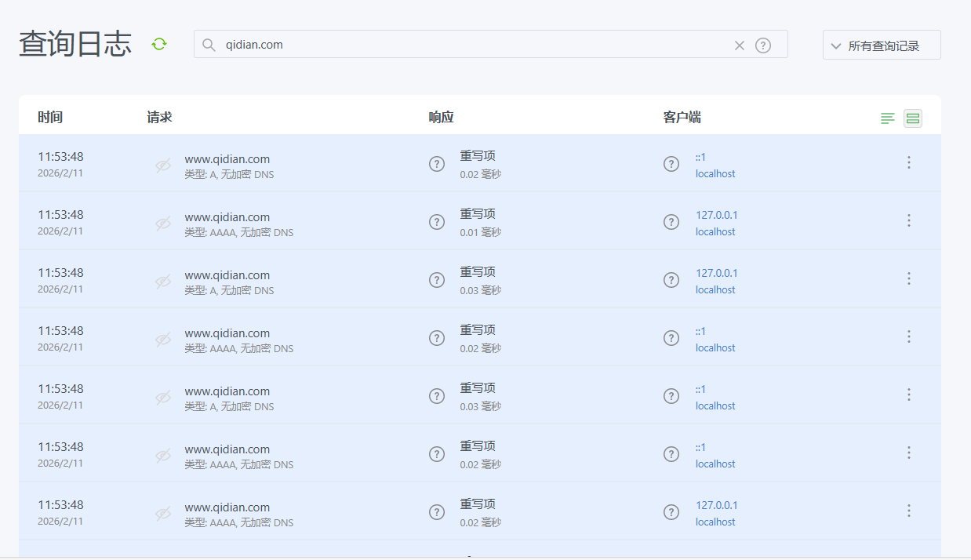
Task: Open three-dot actions menu in first row
Action: pyautogui.click(x=908, y=162)
